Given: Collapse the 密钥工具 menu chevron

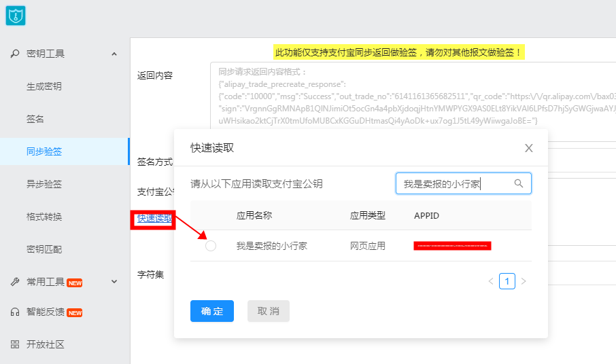Looking at the screenshot, I should coord(114,54).
